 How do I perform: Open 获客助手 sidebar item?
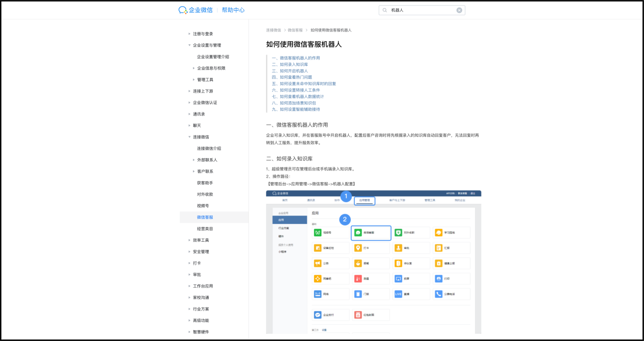(205, 183)
